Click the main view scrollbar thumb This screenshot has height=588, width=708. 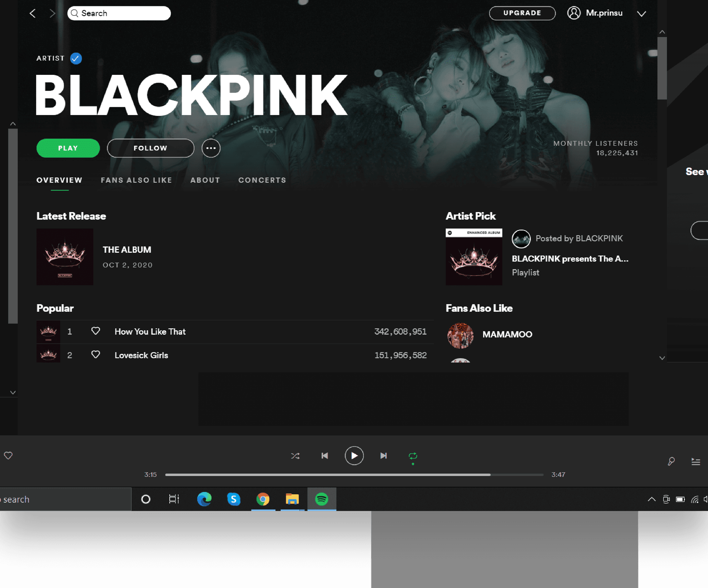pos(662,68)
